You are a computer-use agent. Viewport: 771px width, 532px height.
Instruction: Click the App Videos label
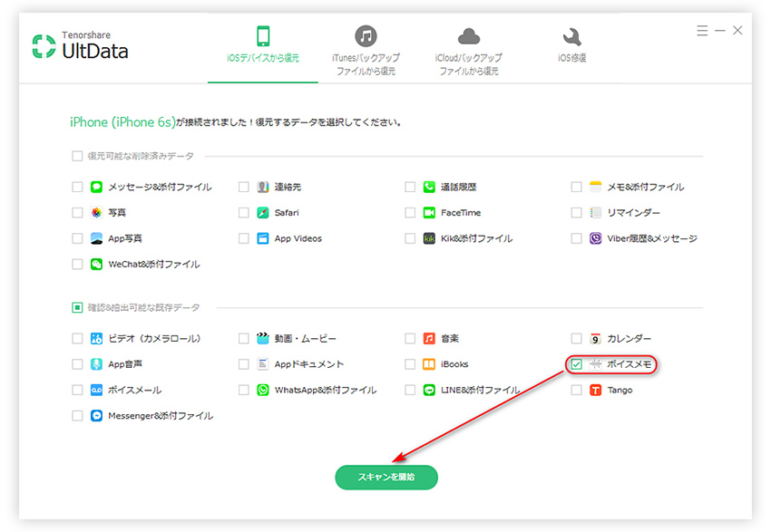click(x=298, y=238)
